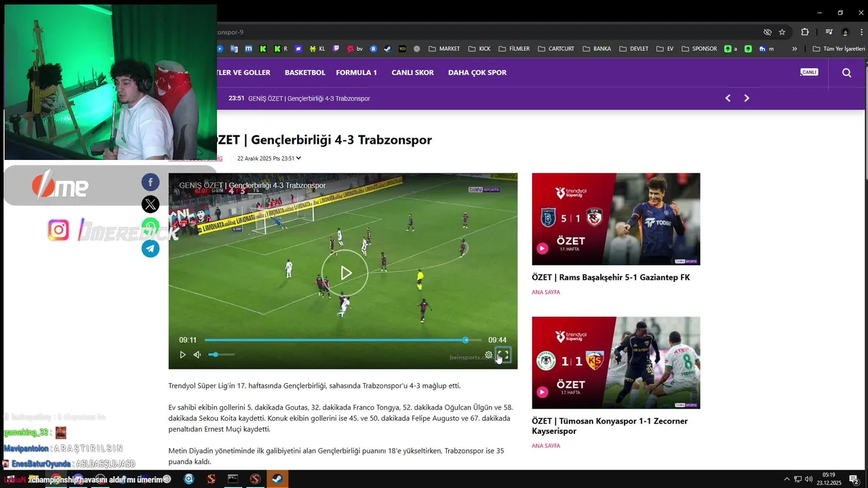Seek on the video progress bar

coord(342,340)
